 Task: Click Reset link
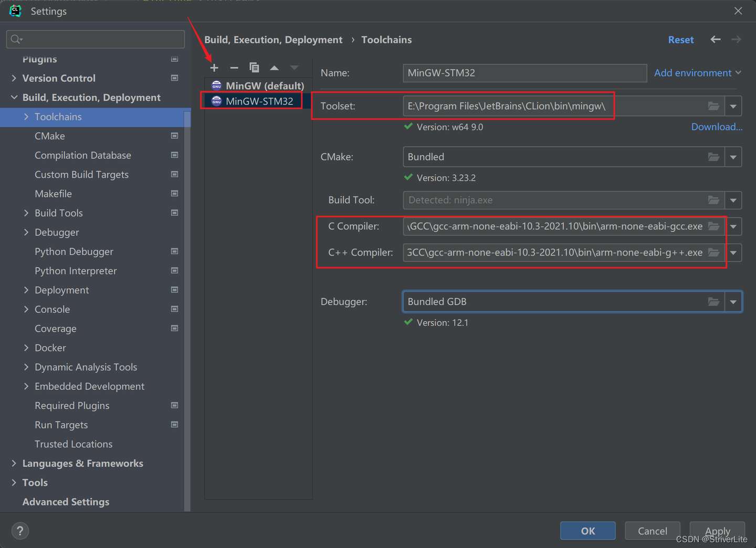coord(681,40)
